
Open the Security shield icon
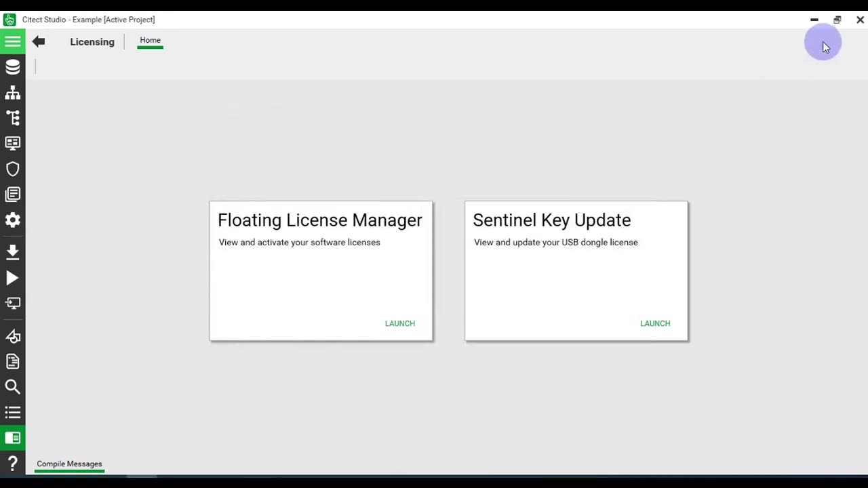tap(12, 169)
